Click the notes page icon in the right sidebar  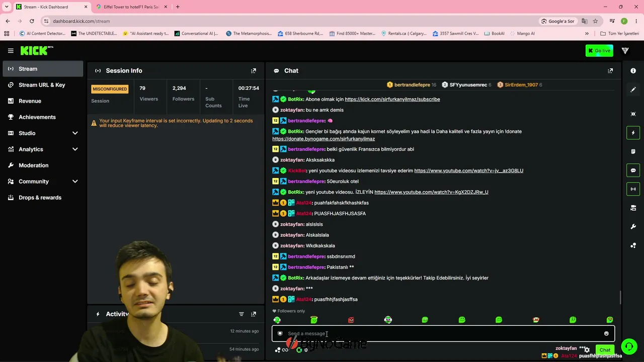(633, 151)
